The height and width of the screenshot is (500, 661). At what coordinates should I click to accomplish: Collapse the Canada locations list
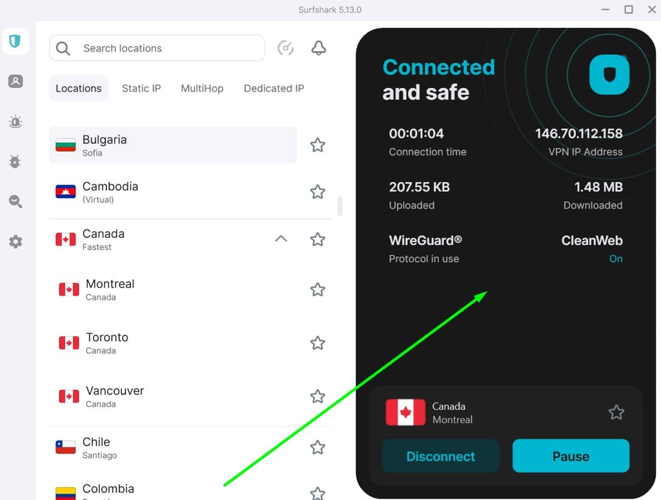click(x=281, y=239)
